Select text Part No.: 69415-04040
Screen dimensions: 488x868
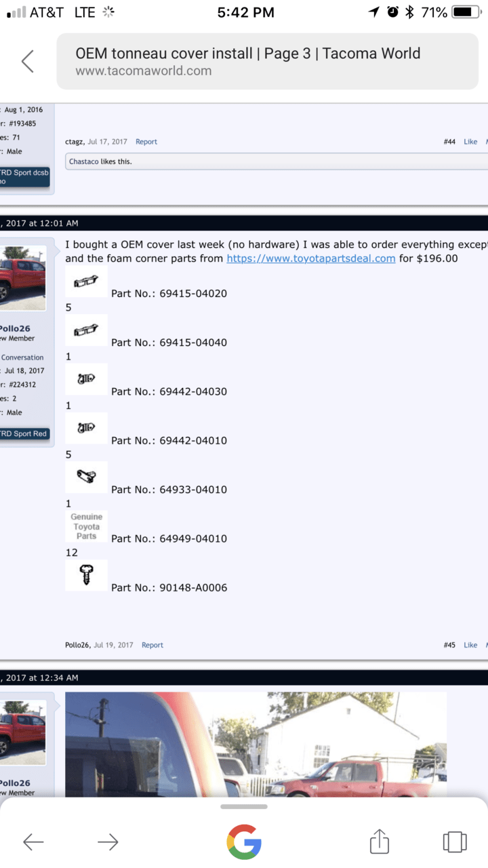[x=169, y=342]
